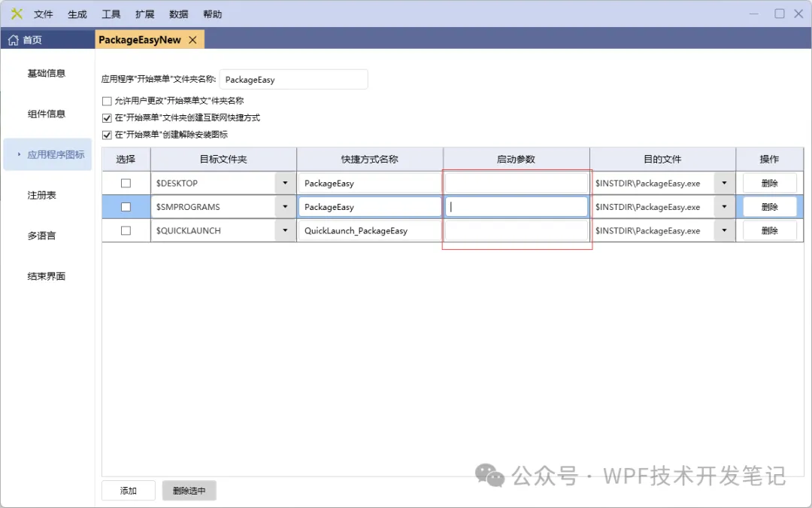Toggle 创建互联网快捷方式 checkbox
The width and height of the screenshot is (812, 508).
click(107, 118)
